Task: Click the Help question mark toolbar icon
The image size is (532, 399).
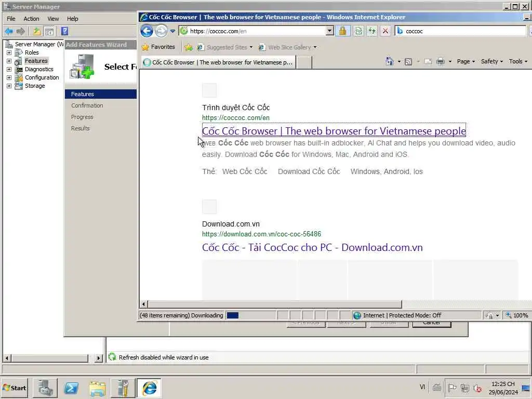Action: click(x=64, y=32)
